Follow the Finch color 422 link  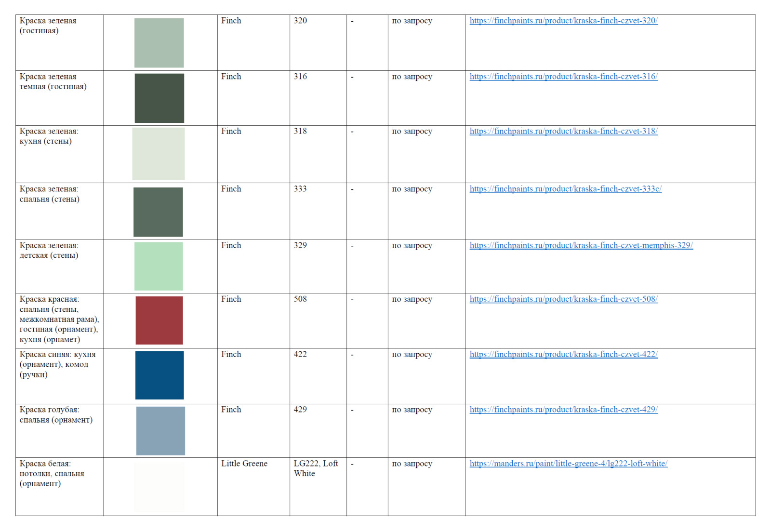pos(563,354)
